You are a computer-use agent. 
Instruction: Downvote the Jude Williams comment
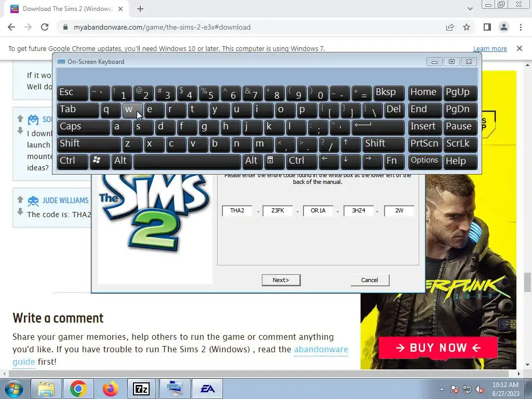(x=20, y=212)
